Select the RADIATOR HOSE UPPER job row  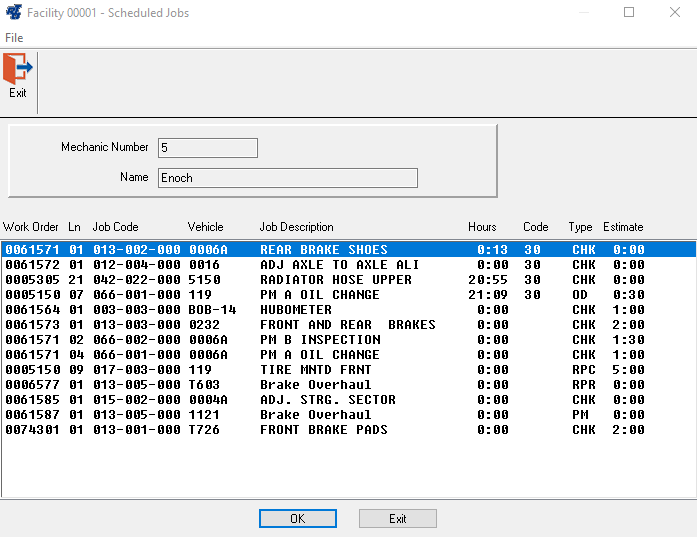[335, 280]
